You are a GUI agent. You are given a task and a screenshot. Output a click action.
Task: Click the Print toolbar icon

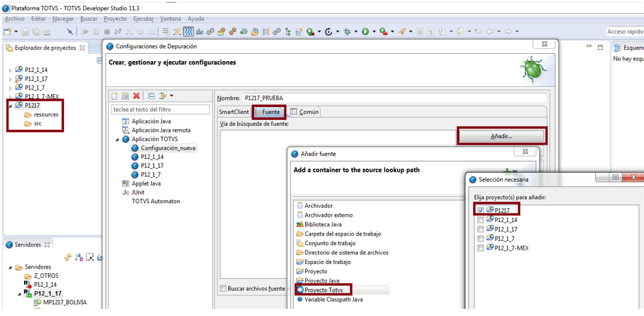[47, 32]
